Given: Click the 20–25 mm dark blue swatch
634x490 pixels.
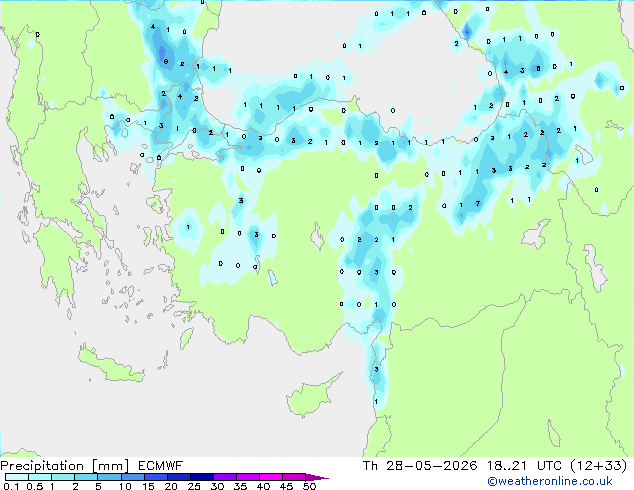Looking at the screenshot, I should tap(178, 477).
